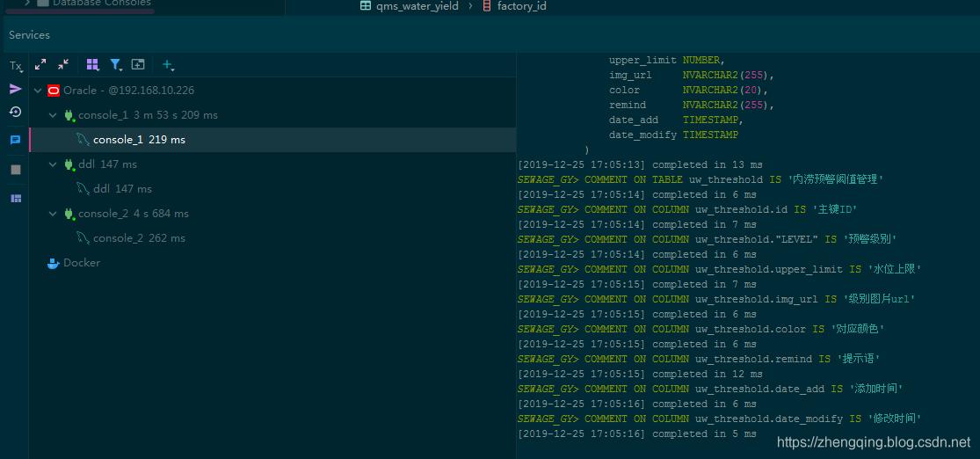Click the 'completed in 12 ms' log line
This screenshot has width=980, height=459.
tap(640, 374)
